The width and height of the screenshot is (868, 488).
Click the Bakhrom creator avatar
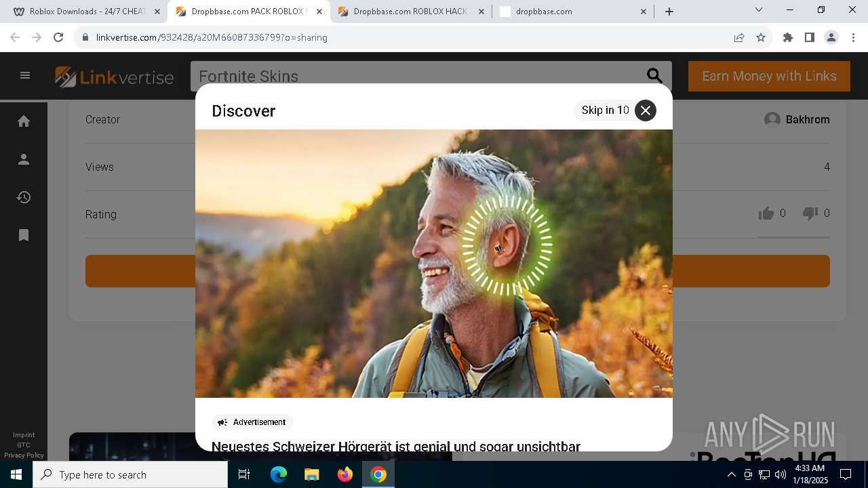pyautogui.click(x=772, y=119)
